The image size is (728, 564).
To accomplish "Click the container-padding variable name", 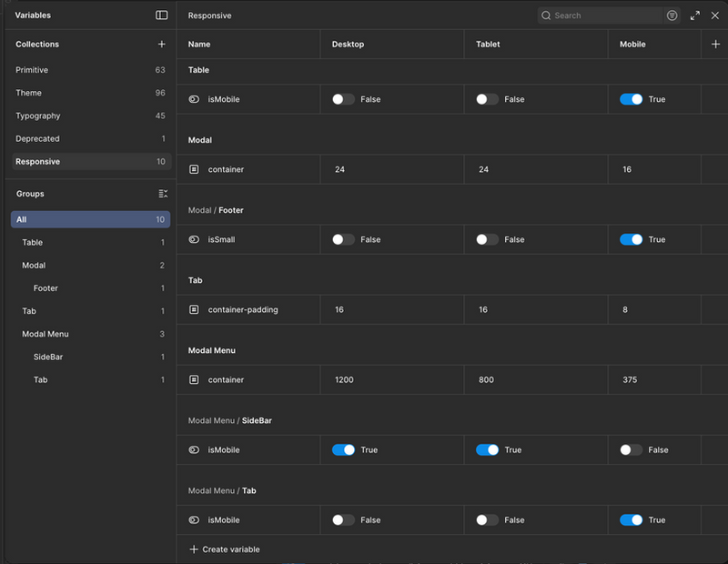I will pos(243,309).
